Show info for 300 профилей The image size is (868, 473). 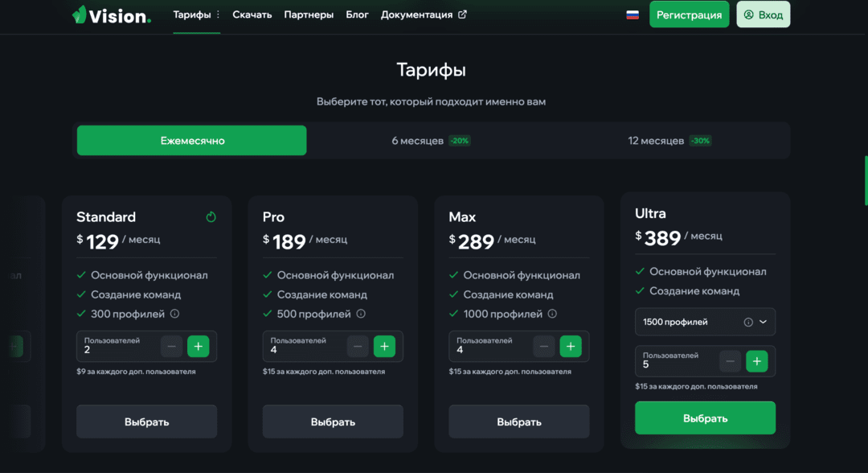point(175,314)
